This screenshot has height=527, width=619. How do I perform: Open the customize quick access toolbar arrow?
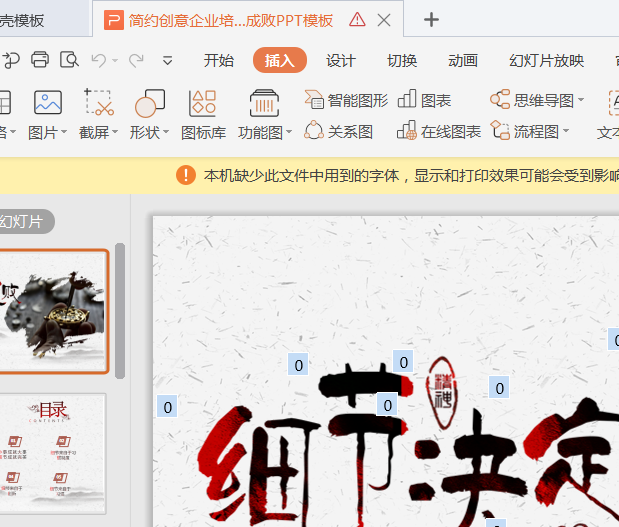point(168,60)
